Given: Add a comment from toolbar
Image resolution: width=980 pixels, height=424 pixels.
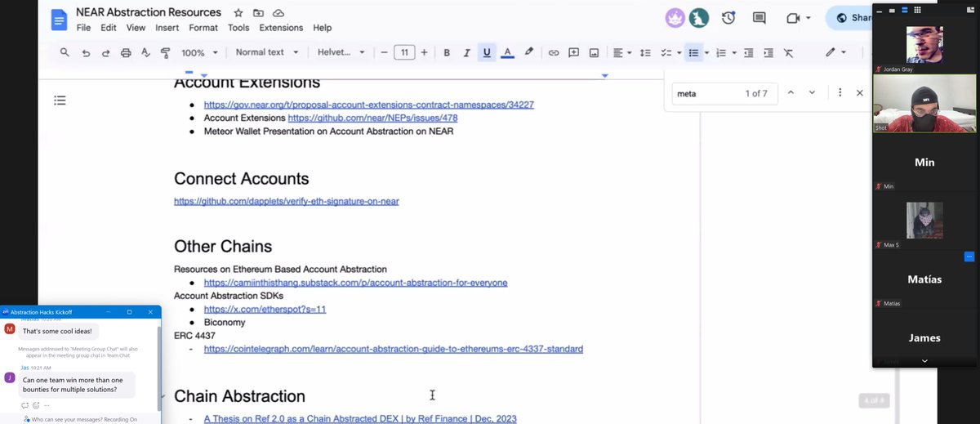Looking at the screenshot, I should (573, 52).
